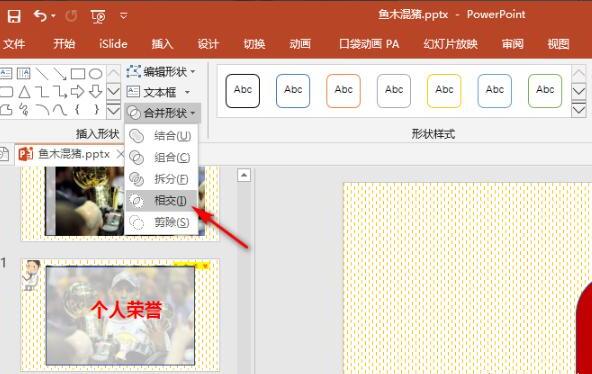Choose 剪除(S) from merge shapes menu
Screen dimensions: 592x374
click(161, 222)
